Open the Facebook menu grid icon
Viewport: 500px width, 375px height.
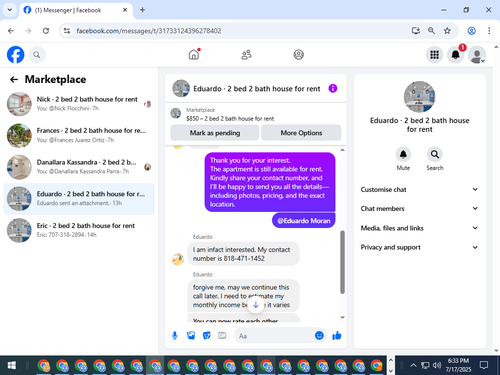(434, 55)
